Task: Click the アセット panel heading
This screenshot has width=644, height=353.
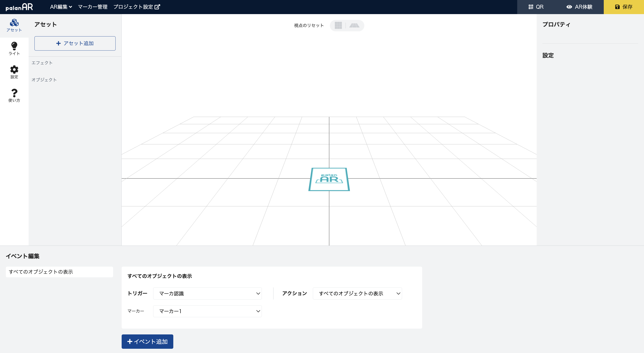Action: [x=45, y=24]
